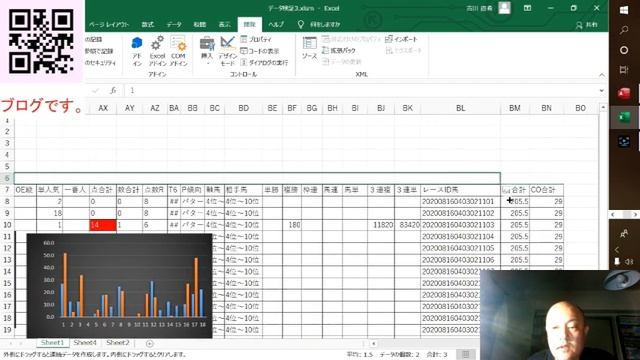Select the 開発 developer tab
Screen dimensions: 640x360
249,24
